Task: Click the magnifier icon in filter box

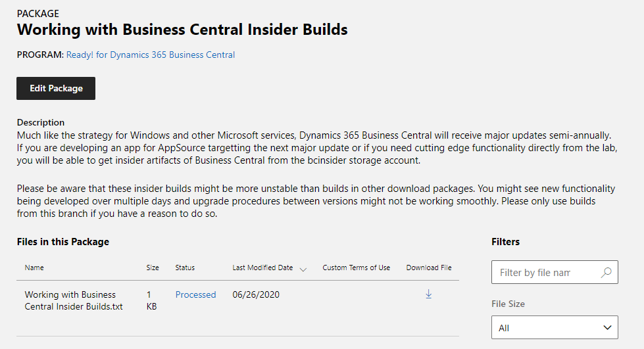Action: tap(606, 272)
